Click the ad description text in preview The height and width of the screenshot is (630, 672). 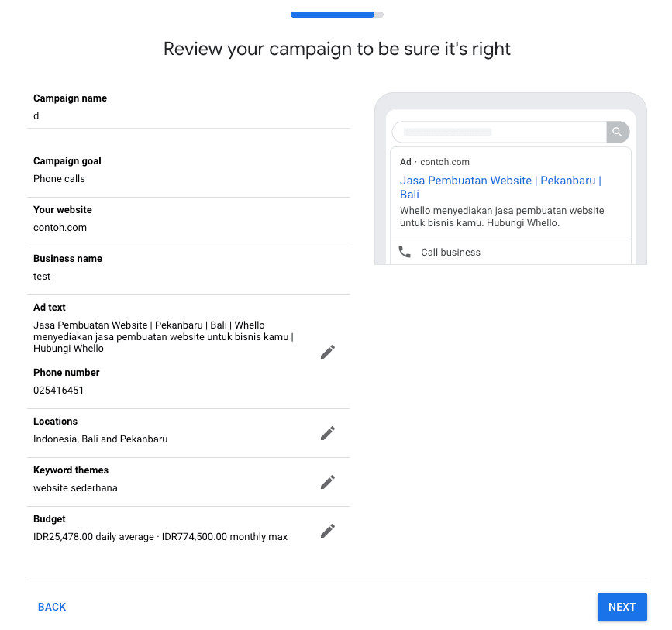[501, 216]
